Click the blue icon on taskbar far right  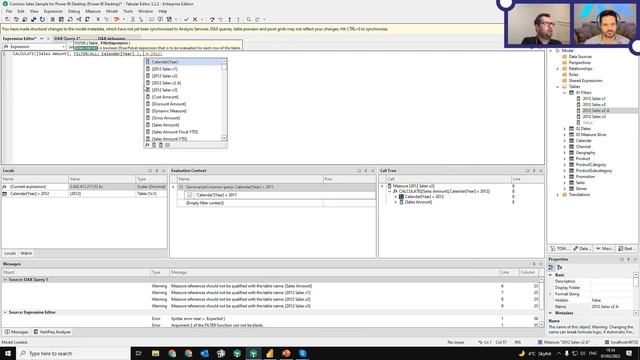coord(302,353)
